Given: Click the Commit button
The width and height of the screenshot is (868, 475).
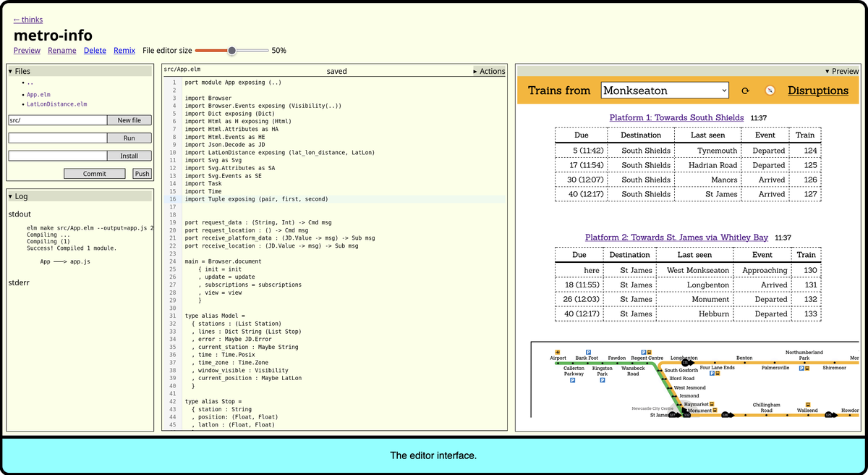Looking at the screenshot, I should [x=95, y=174].
